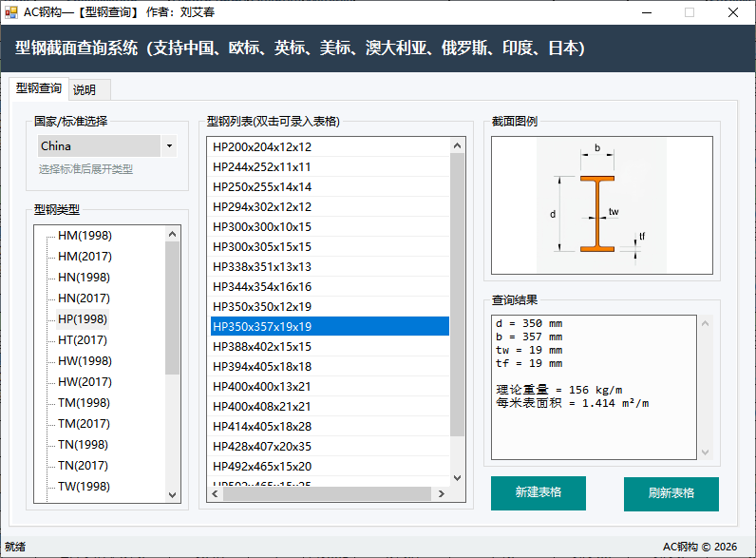Select HP344x354x16x16 in the section list
The height and width of the screenshot is (558, 756).
330,287
